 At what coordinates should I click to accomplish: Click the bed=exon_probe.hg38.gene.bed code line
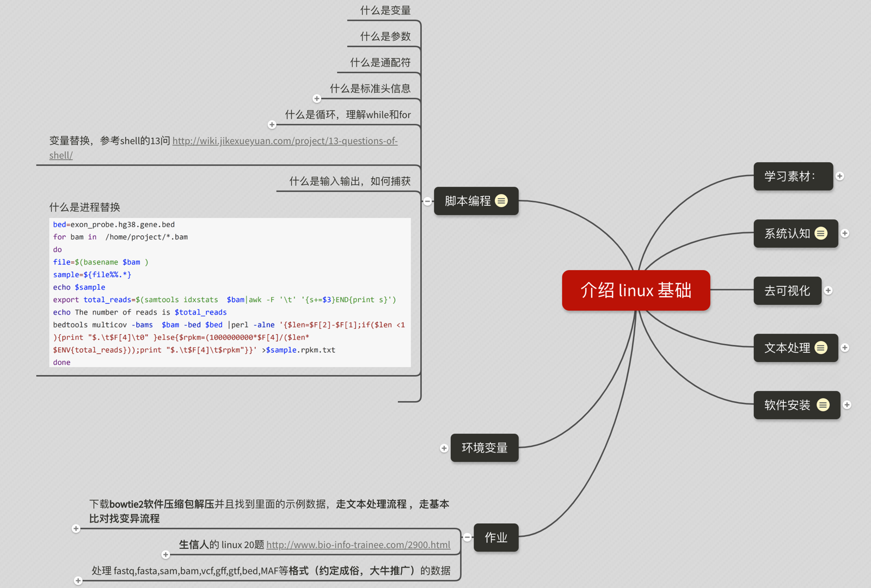coord(114,224)
